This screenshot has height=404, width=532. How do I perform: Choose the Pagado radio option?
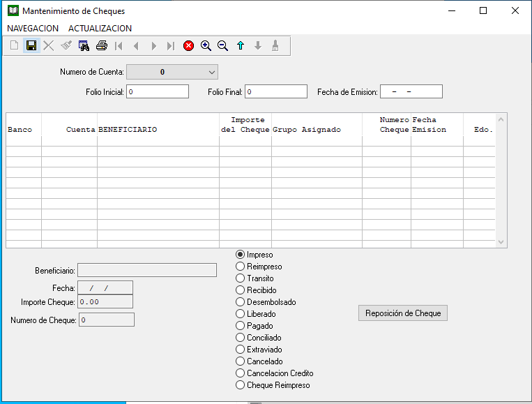[x=241, y=326]
